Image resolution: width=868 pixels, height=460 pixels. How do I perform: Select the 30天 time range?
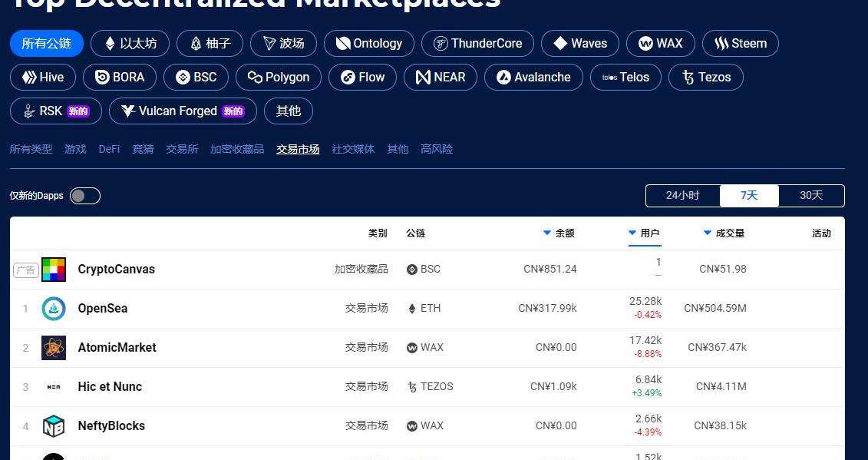coord(811,196)
